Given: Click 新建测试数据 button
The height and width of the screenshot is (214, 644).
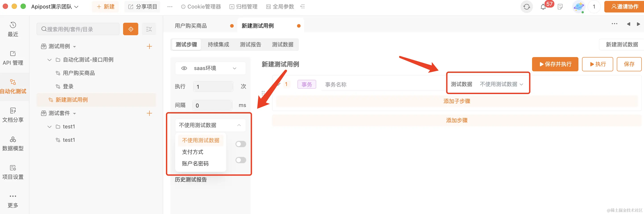Looking at the screenshot, I should [622, 45].
